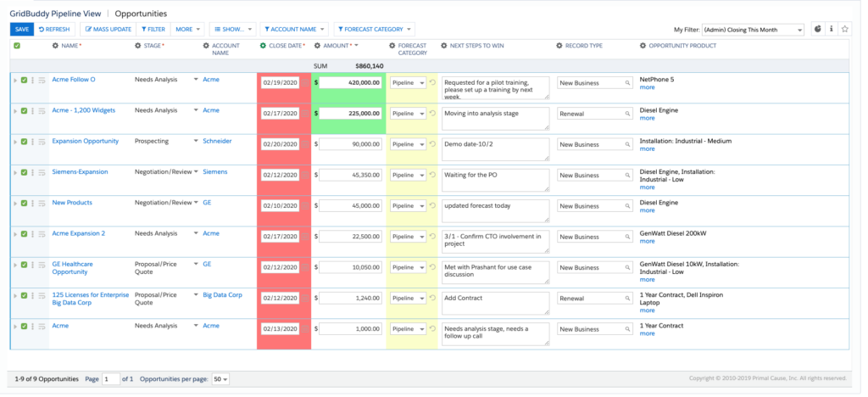Uncheck the New Products row checkbox
Image resolution: width=868 pixels, height=397 pixels.
point(24,204)
